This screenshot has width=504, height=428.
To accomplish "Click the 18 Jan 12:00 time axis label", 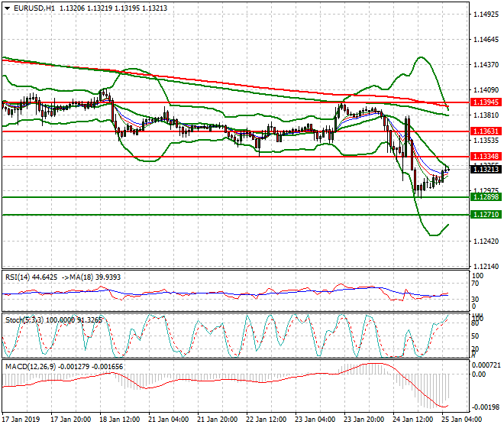I will (x=120, y=420).
